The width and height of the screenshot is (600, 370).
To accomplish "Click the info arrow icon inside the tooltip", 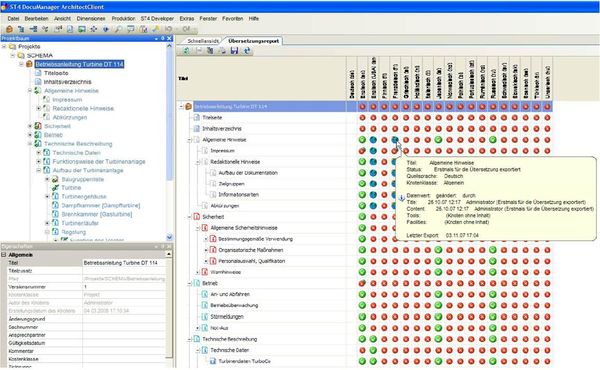I will pos(402,198).
